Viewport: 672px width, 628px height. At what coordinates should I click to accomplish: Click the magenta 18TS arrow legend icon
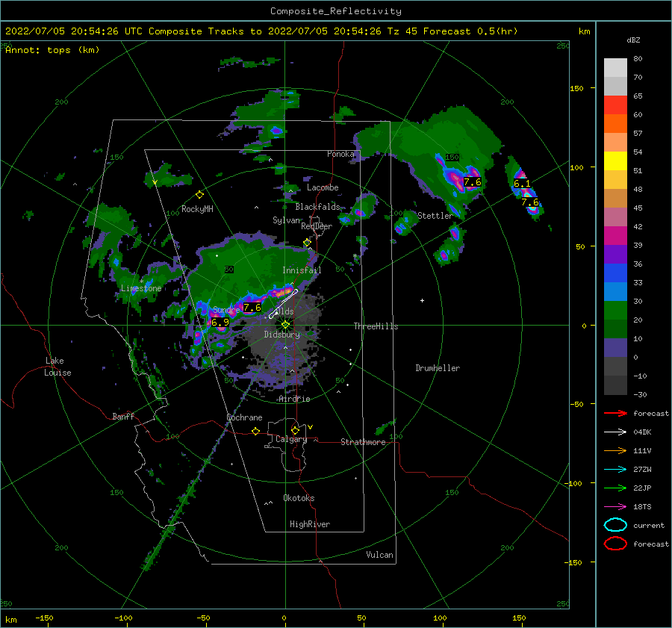point(615,507)
